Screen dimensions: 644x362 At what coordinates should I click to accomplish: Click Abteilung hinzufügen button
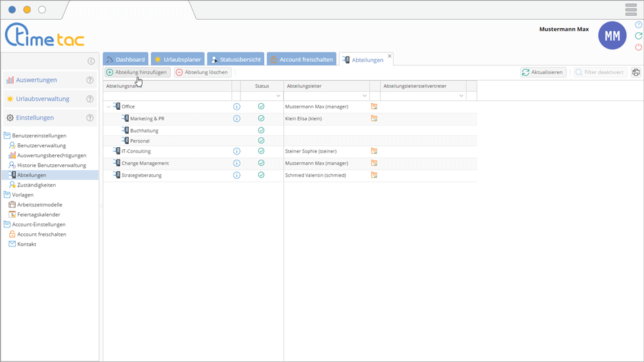tap(137, 72)
